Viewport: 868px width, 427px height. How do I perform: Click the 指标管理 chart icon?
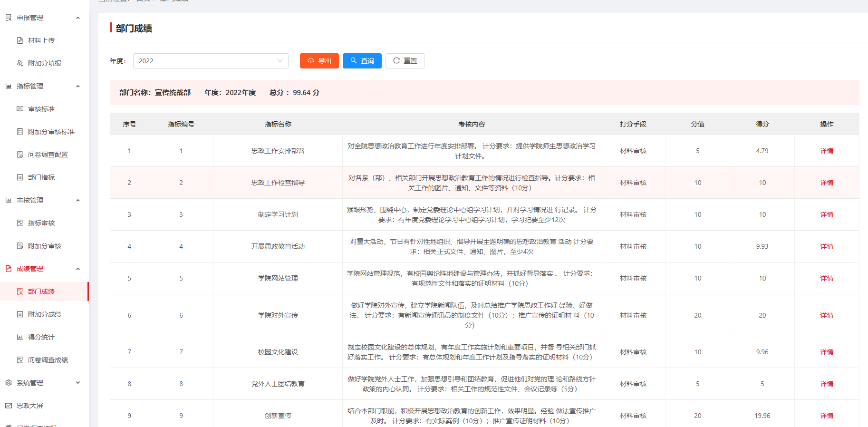[x=9, y=86]
